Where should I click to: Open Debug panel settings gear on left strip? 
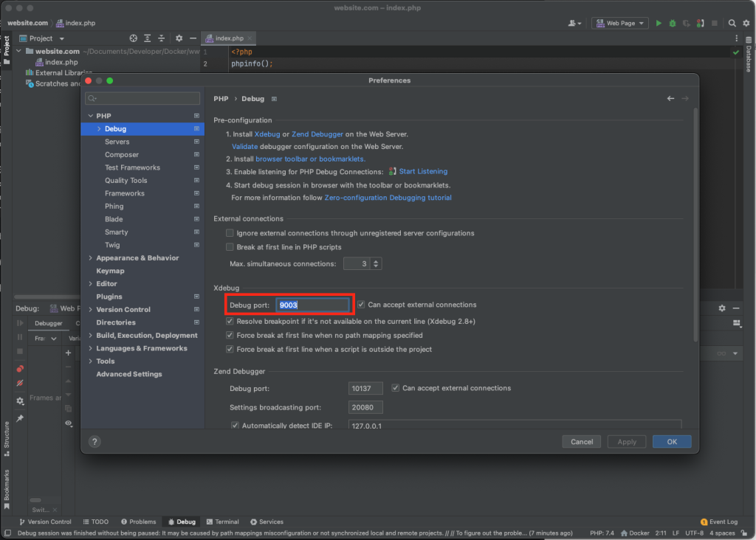(20, 401)
